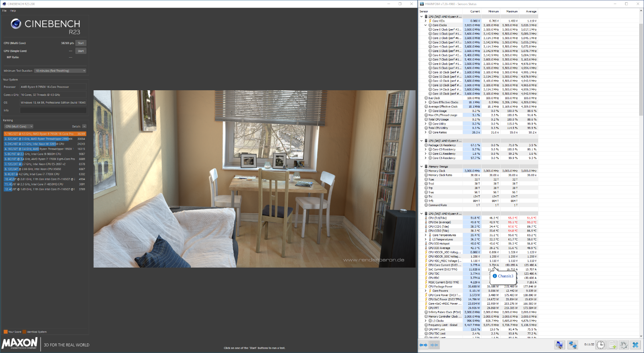Screen dimensions: 644x353
Task: Click the CPU Die (average) thermometer icon
Action: 426,222
